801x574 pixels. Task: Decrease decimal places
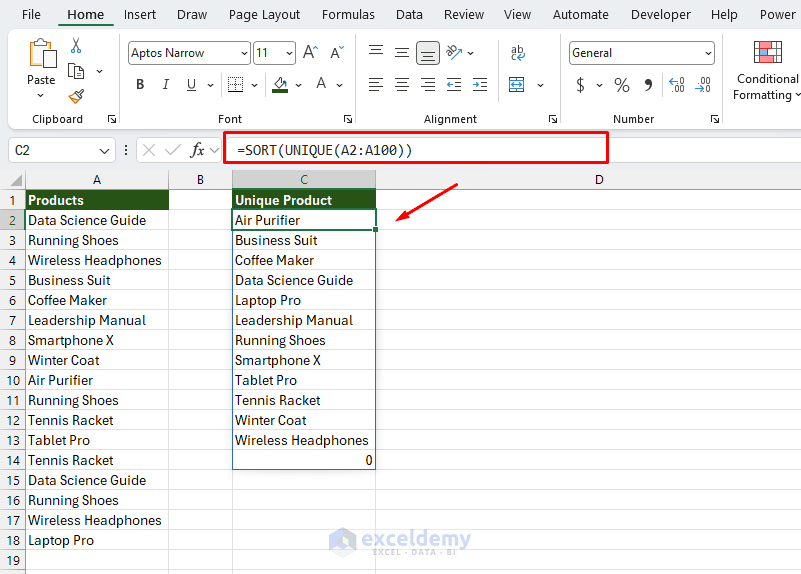point(703,84)
